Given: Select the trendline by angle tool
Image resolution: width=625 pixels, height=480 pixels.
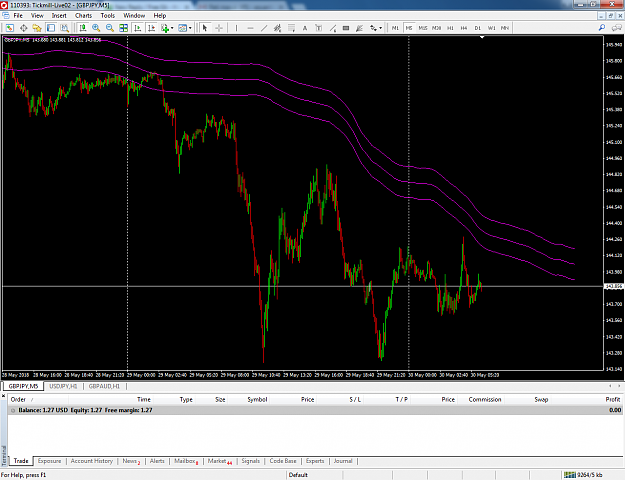Looking at the screenshot, I should 332,28.
